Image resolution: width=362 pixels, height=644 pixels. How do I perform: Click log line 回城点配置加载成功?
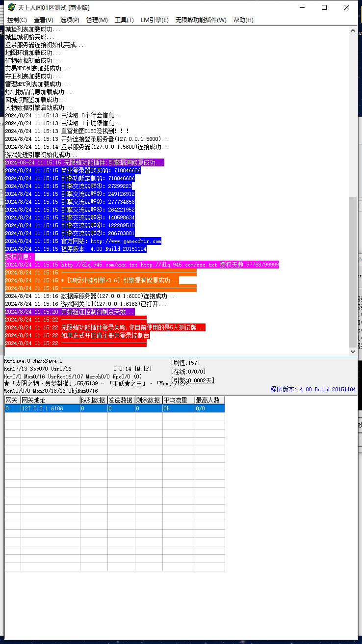tap(35, 100)
